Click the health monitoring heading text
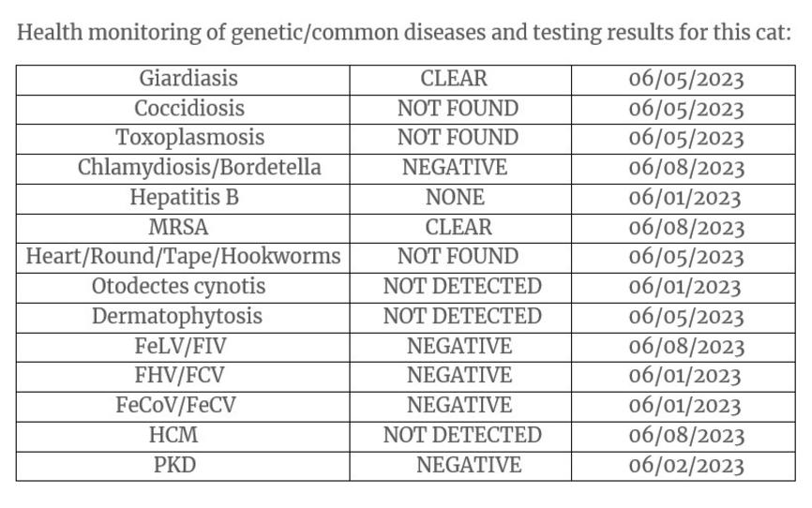The width and height of the screenshot is (812, 508). [x=404, y=33]
